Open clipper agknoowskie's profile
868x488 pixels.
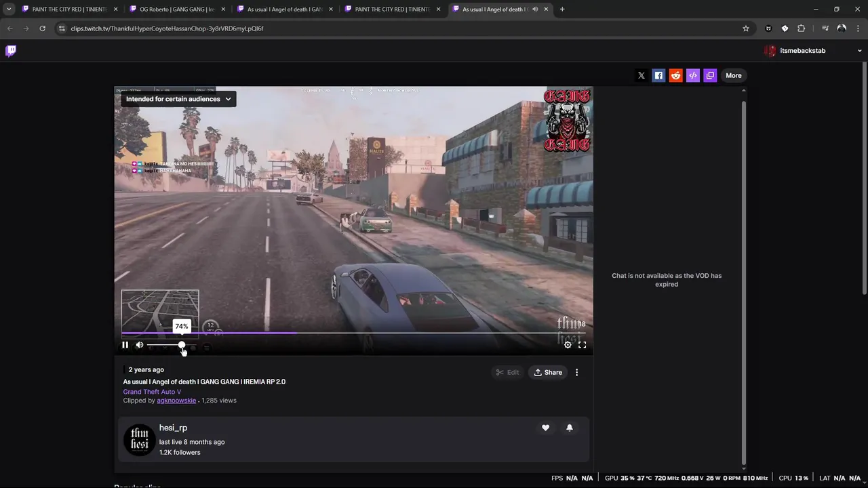point(176,401)
